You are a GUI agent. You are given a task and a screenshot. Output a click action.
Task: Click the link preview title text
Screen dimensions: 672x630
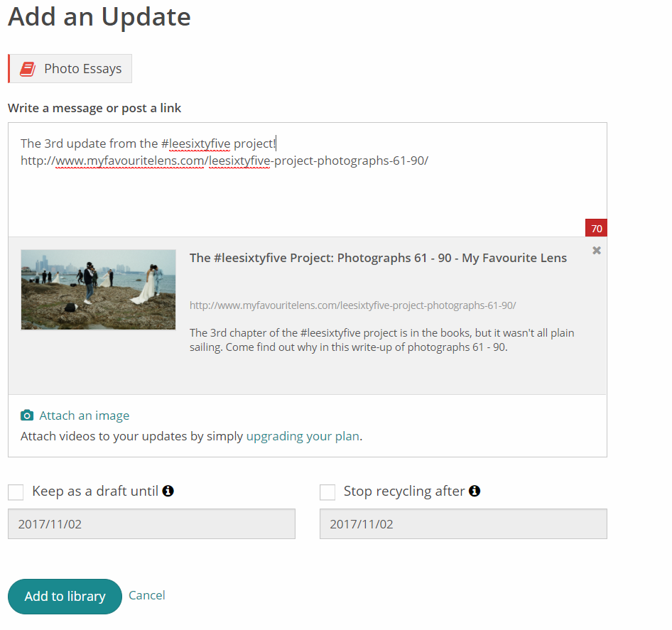click(378, 258)
